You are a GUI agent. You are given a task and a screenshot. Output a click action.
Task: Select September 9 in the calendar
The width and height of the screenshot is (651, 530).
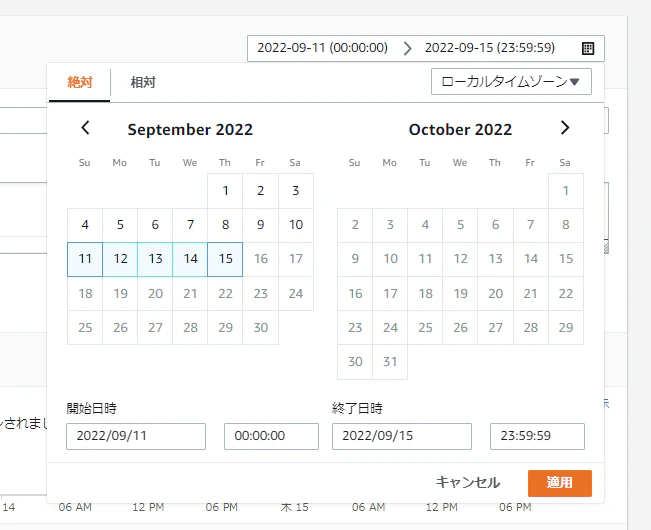[260, 225]
